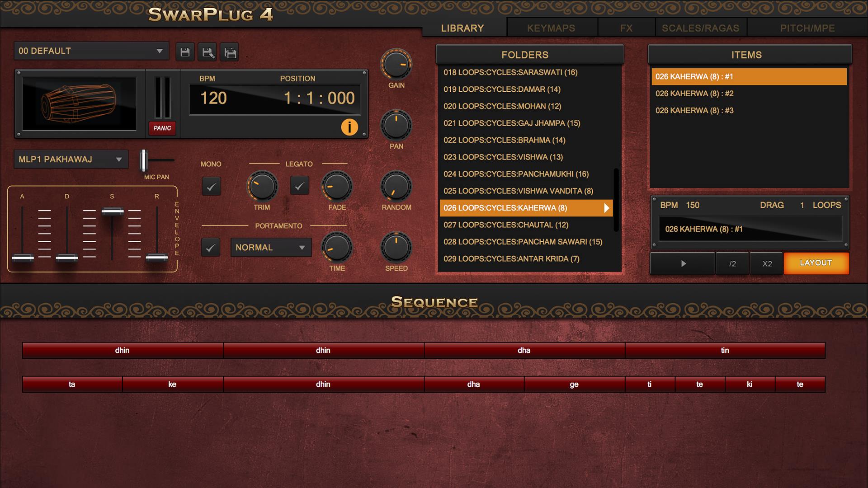Toggle the LEGATO checkbox
The image size is (868, 488).
(299, 185)
